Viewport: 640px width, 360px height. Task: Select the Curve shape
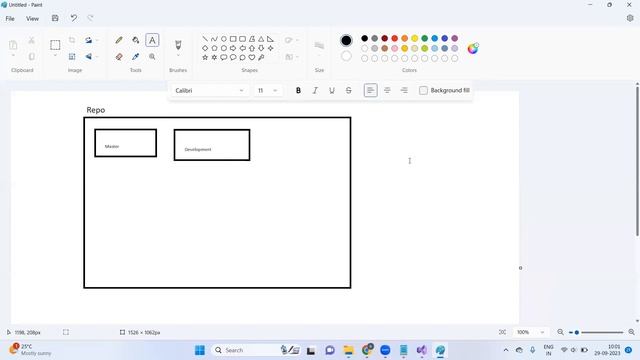[214, 39]
